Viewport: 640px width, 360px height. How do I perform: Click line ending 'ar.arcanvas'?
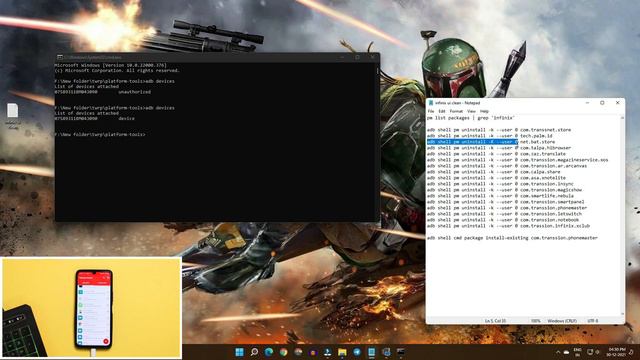tap(507, 166)
